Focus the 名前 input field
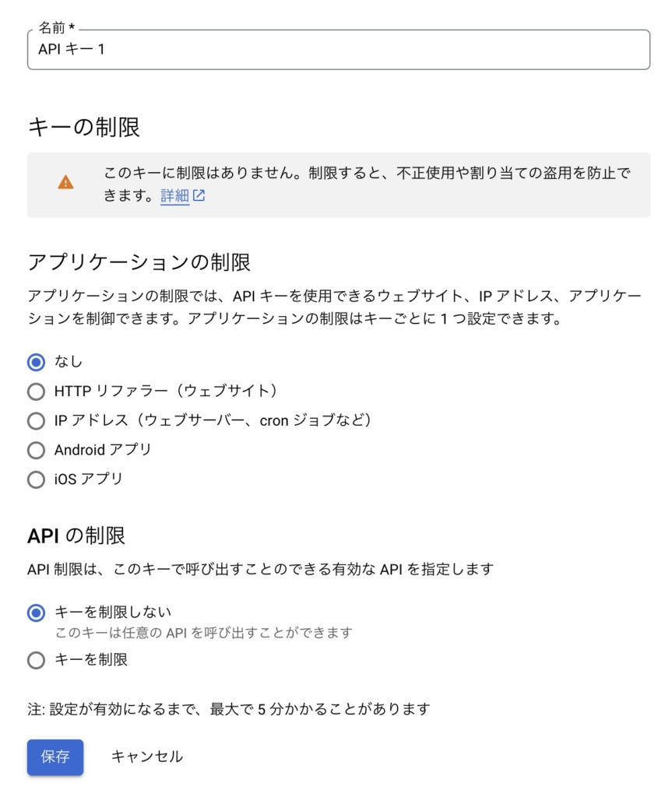The height and width of the screenshot is (797, 672). 339,49
